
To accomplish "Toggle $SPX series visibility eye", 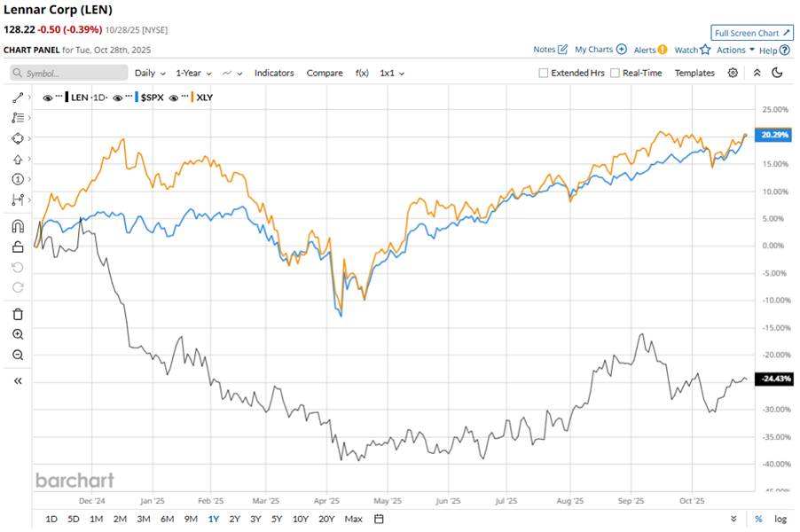I will [x=118, y=98].
